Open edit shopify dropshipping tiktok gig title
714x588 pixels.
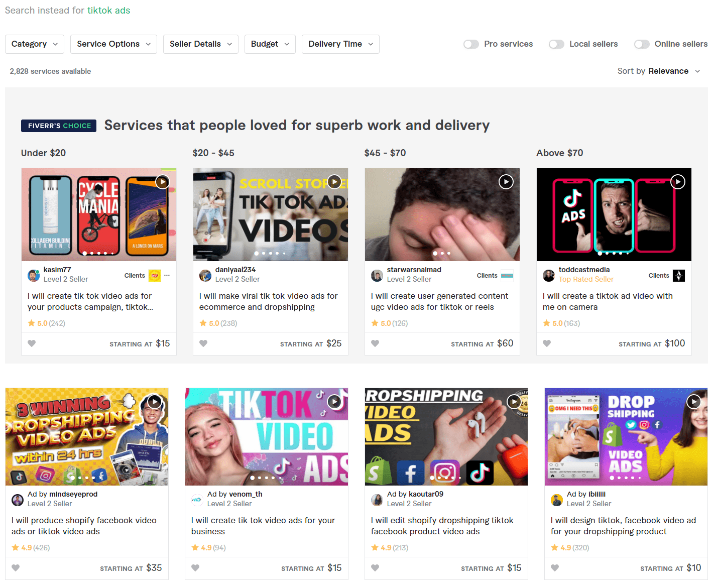[x=442, y=526]
